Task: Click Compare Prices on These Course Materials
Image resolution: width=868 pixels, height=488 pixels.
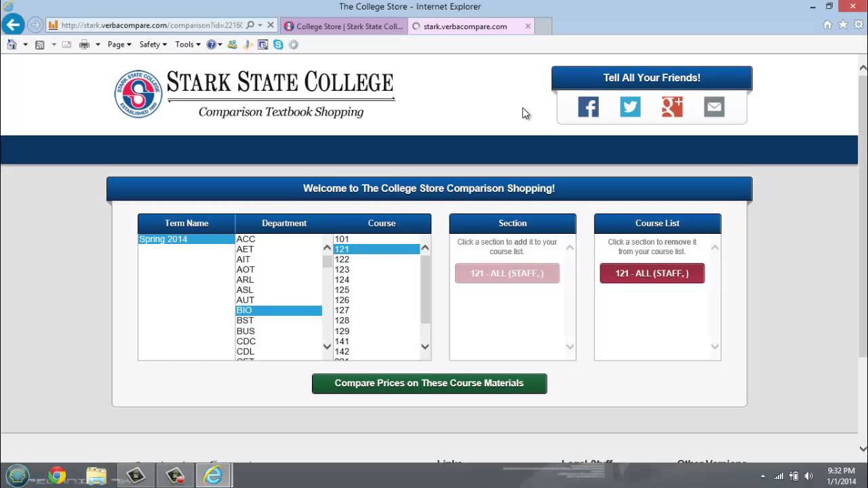Action: pos(429,384)
